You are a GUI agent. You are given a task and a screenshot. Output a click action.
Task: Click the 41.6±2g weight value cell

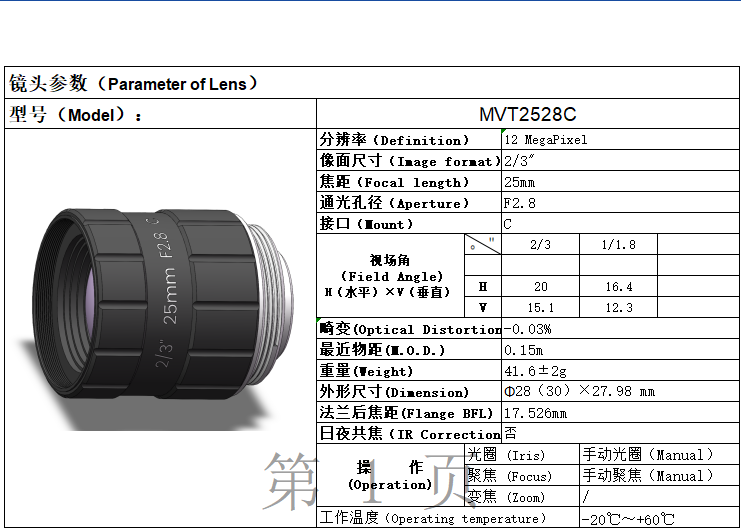tap(620, 371)
